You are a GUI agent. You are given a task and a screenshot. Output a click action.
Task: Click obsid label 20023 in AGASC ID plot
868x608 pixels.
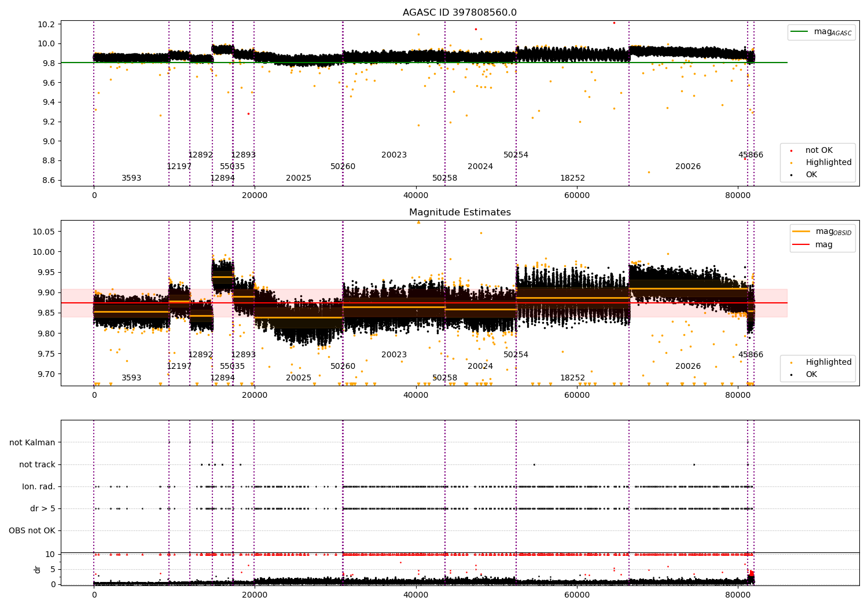pyautogui.click(x=394, y=155)
